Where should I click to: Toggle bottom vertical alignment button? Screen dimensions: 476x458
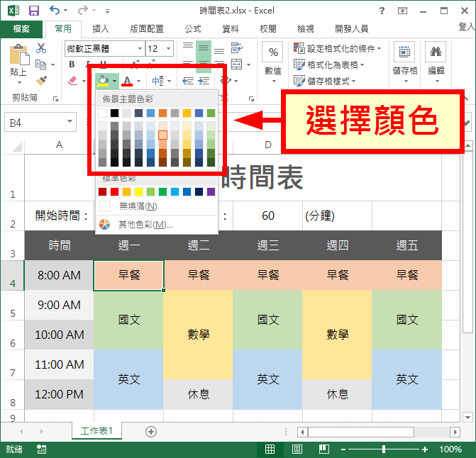coord(219,51)
